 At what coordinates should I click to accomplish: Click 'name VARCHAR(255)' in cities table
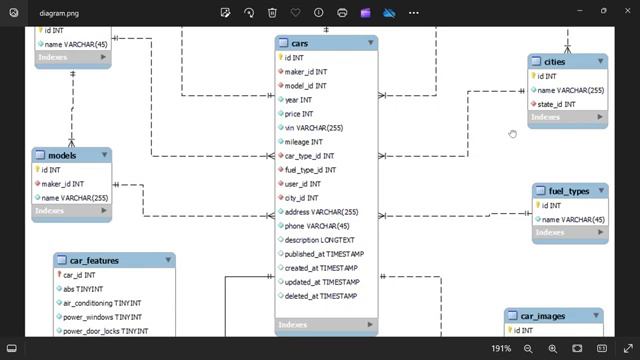571,90
